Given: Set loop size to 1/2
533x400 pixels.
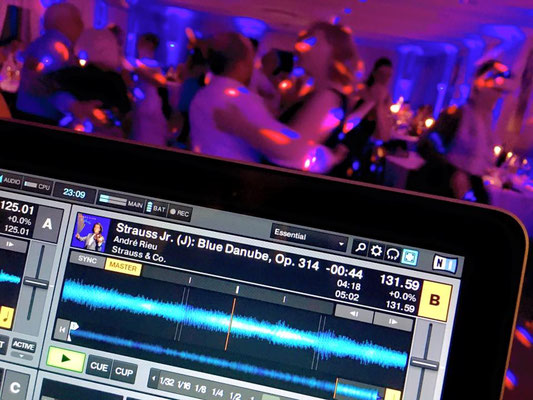Looking at the screenshot, I should tap(235, 395).
